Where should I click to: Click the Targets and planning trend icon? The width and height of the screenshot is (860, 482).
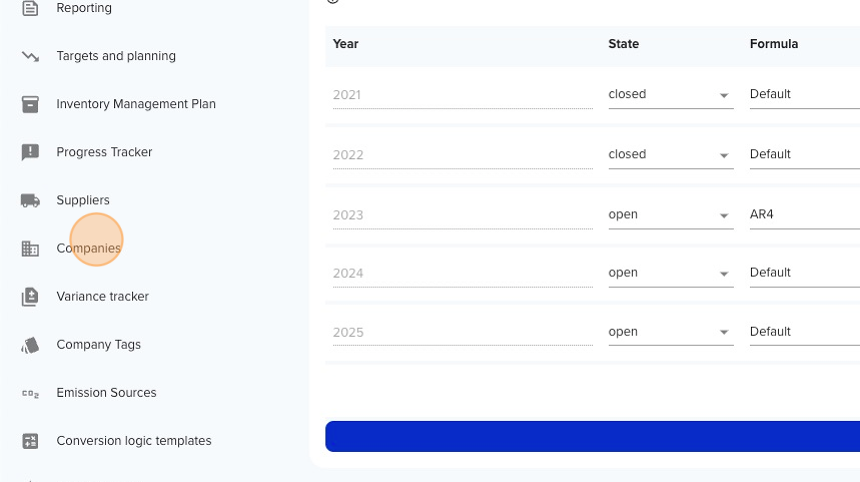click(x=30, y=56)
